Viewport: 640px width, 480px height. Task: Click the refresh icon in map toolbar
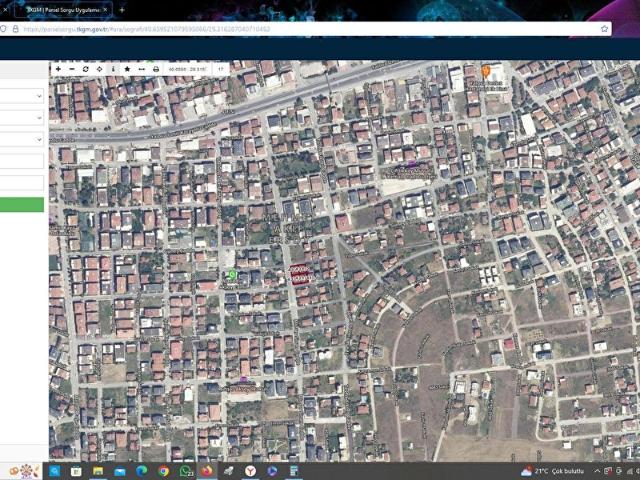click(x=85, y=69)
